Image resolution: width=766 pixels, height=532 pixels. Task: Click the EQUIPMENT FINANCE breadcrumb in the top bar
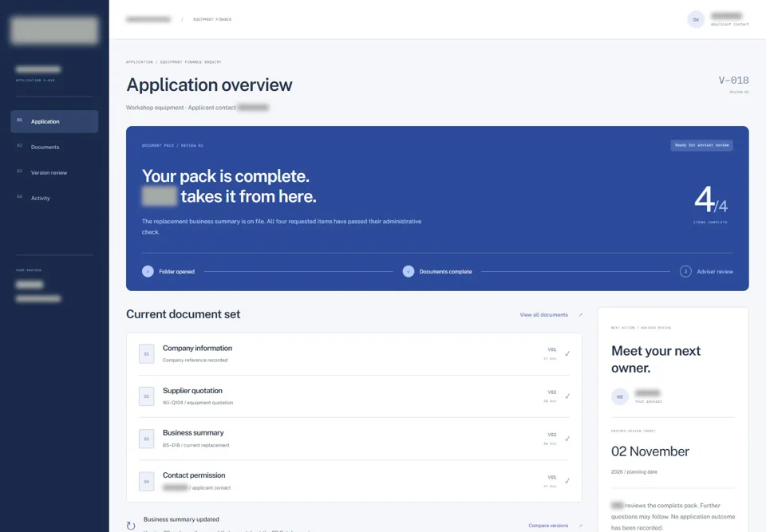212,19
